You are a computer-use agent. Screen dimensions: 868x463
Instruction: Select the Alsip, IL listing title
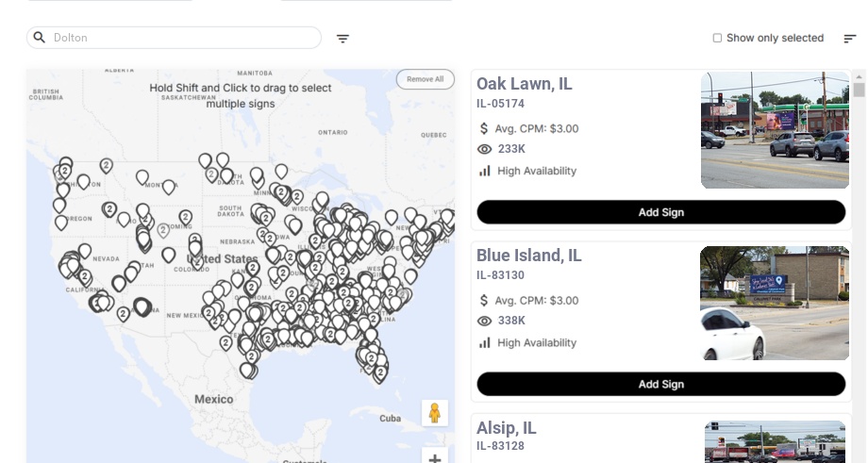507,428
